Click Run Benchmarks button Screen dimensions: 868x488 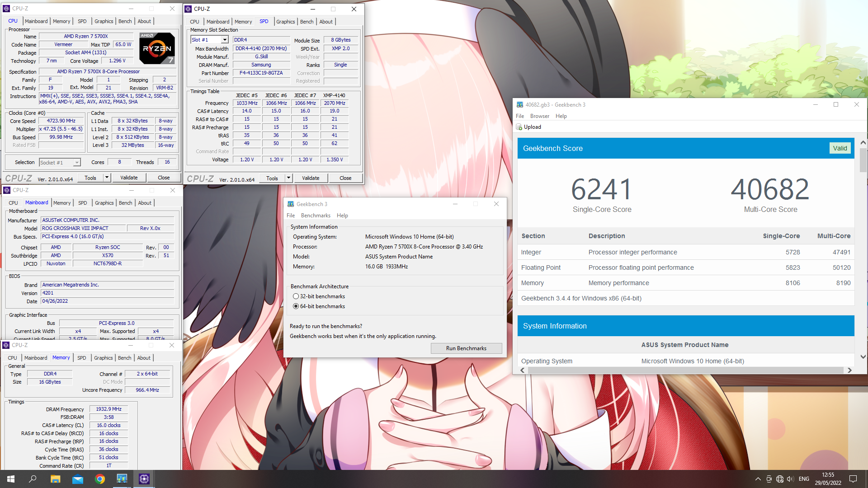click(466, 348)
